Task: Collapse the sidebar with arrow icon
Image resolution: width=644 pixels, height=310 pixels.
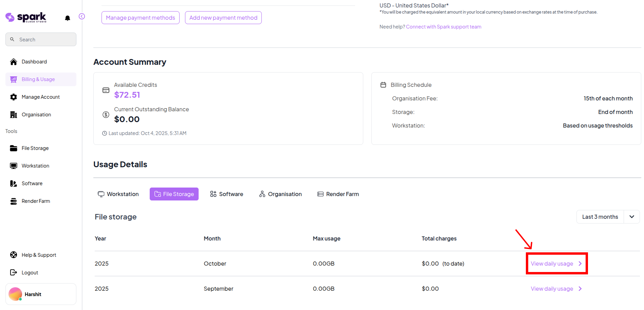Action: [82, 16]
